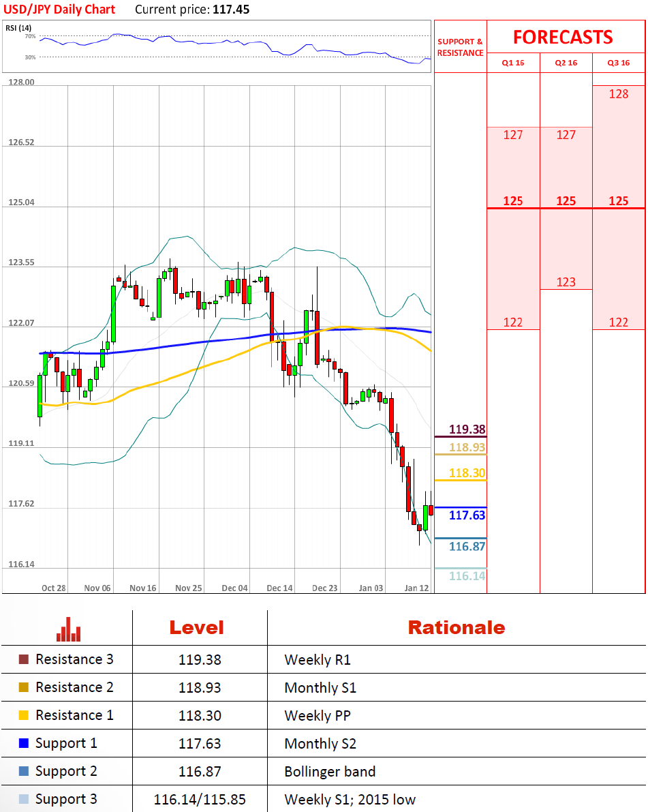Click the 117.63 support level marker
Image resolution: width=648 pixels, height=812 pixels.
pyautogui.click(x=467, y=515)
